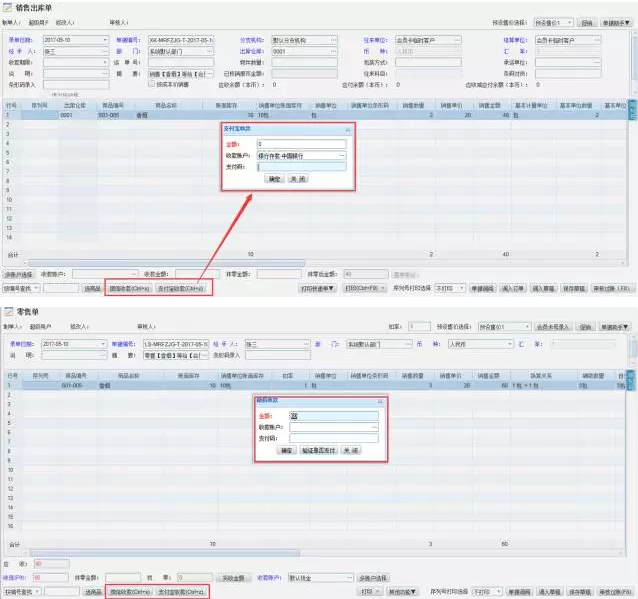Screen dimensions: 638x599
Task: Click the ellipsis icon of 收款账户 in 支付宝收款 dialog
Action: (342, 156)
